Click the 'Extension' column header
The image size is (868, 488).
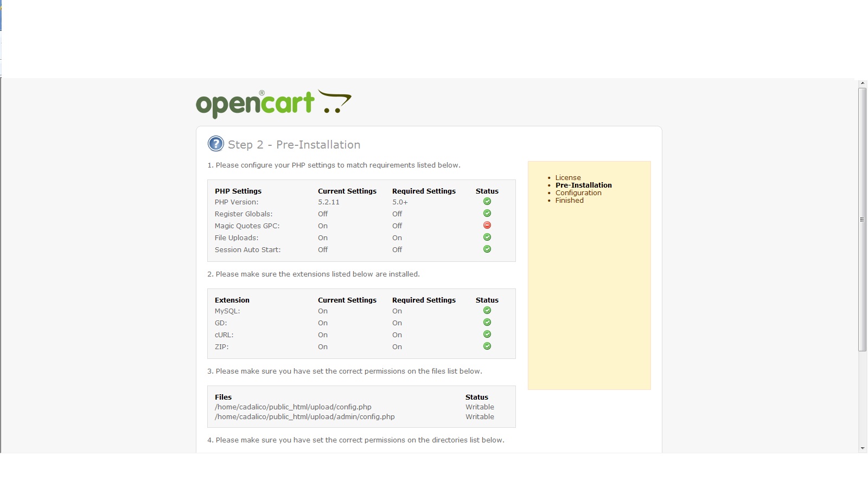tap(232, 300)
